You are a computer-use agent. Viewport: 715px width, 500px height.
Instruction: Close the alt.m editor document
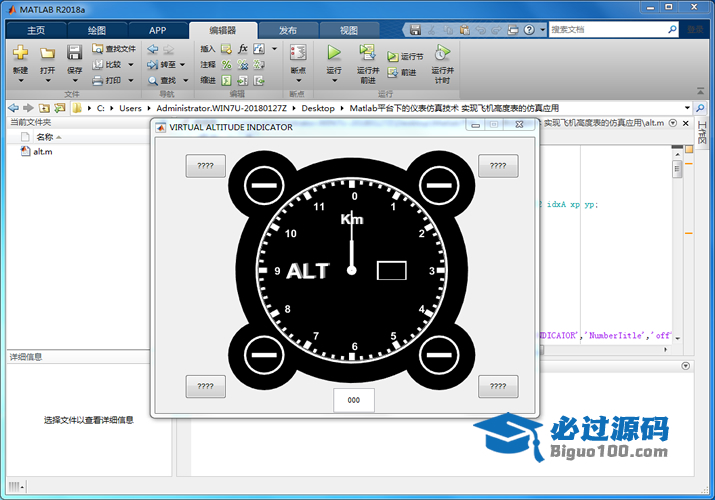pos(685,123)
